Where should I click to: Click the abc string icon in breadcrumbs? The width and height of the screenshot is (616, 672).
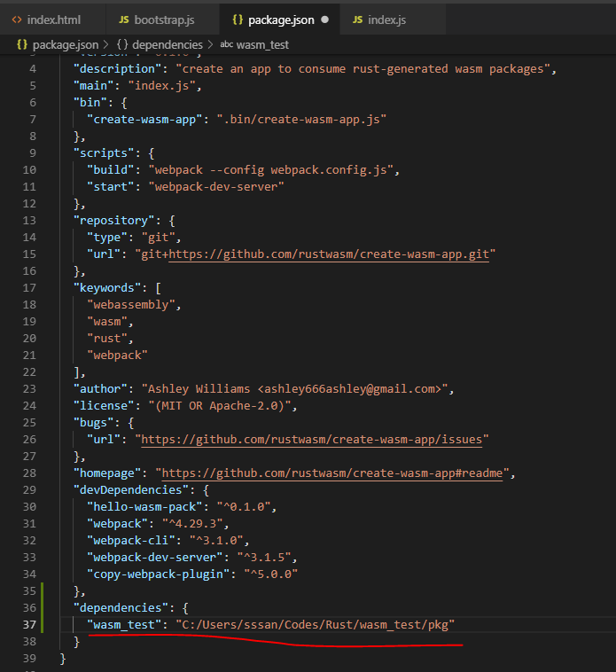[x=227, y=43]
